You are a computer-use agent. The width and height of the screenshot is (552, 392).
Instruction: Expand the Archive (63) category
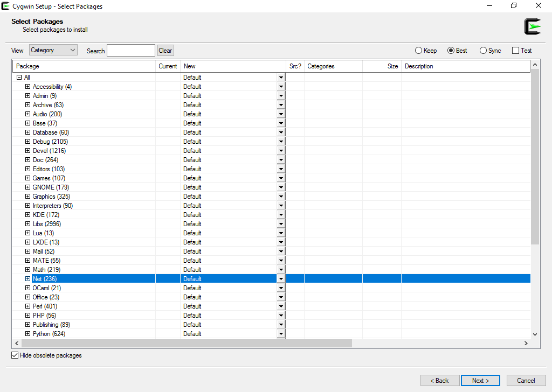[x=28, y=105]
